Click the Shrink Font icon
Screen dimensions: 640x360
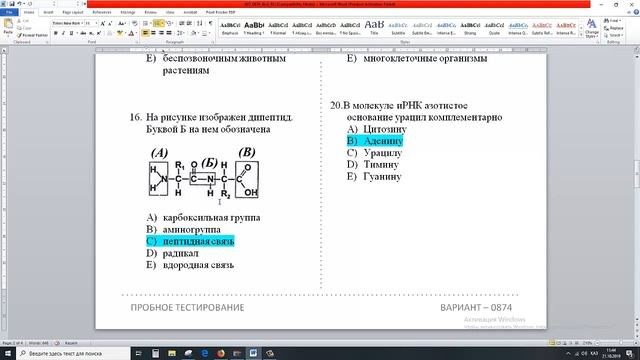110,24
